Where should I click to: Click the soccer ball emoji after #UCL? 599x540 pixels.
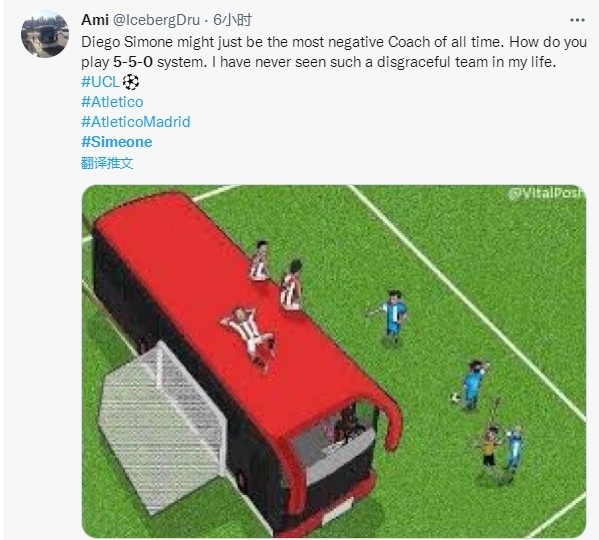(131, 82)
